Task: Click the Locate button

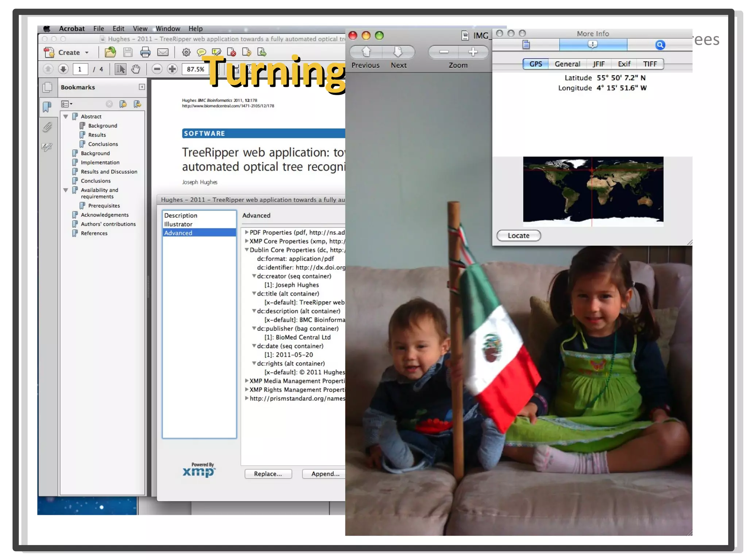Action: coord(518,236)
